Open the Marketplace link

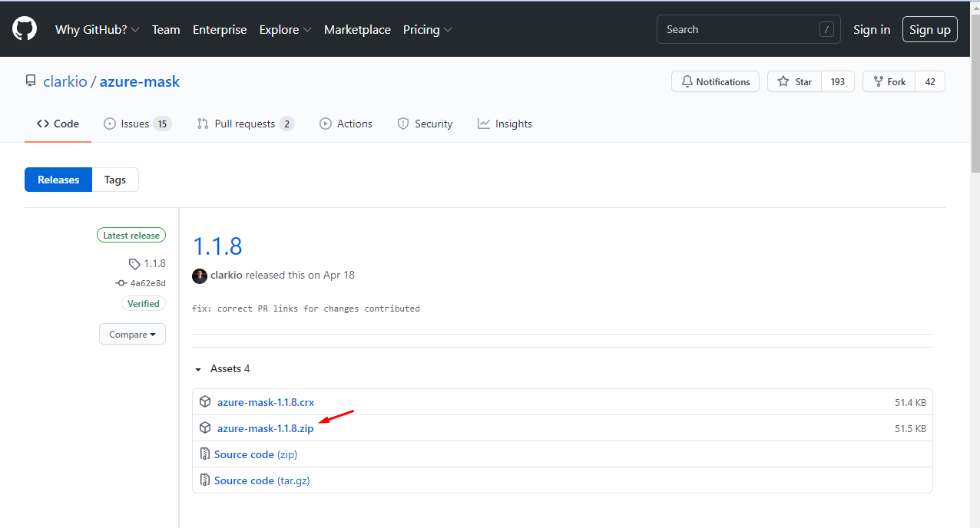[x=357, y=30]
